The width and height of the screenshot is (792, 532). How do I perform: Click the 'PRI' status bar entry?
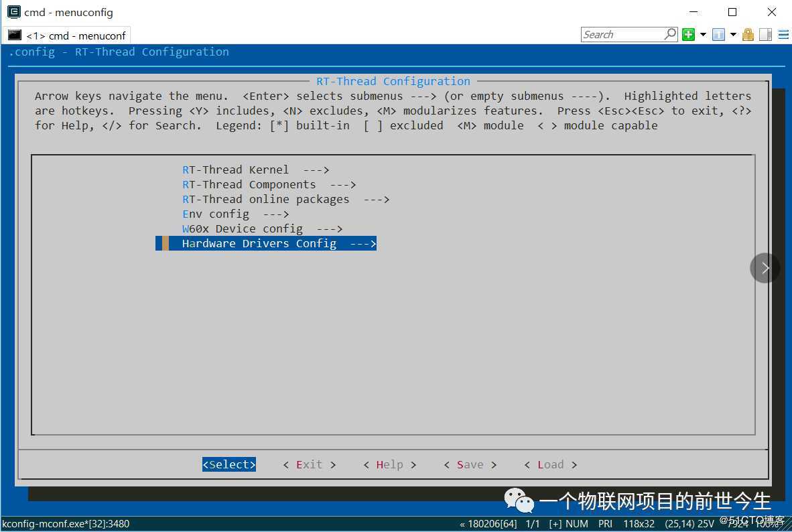coord(605,524)
